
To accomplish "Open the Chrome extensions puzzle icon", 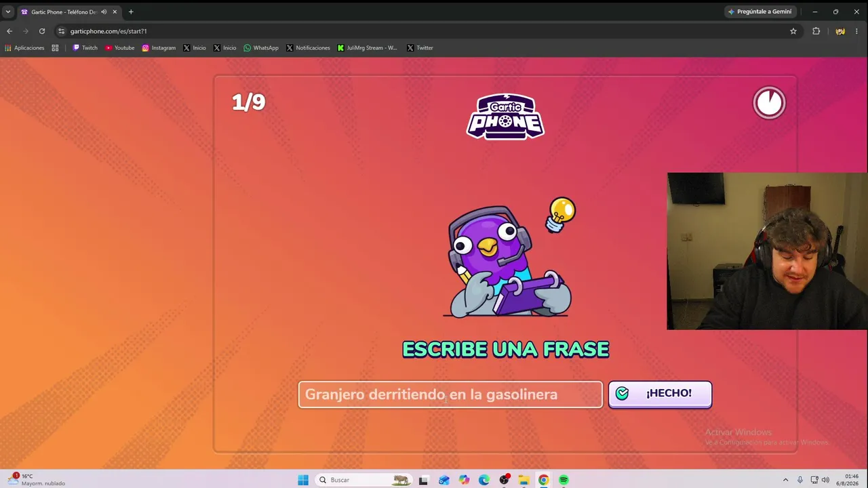I will click(x=816, y=31).
